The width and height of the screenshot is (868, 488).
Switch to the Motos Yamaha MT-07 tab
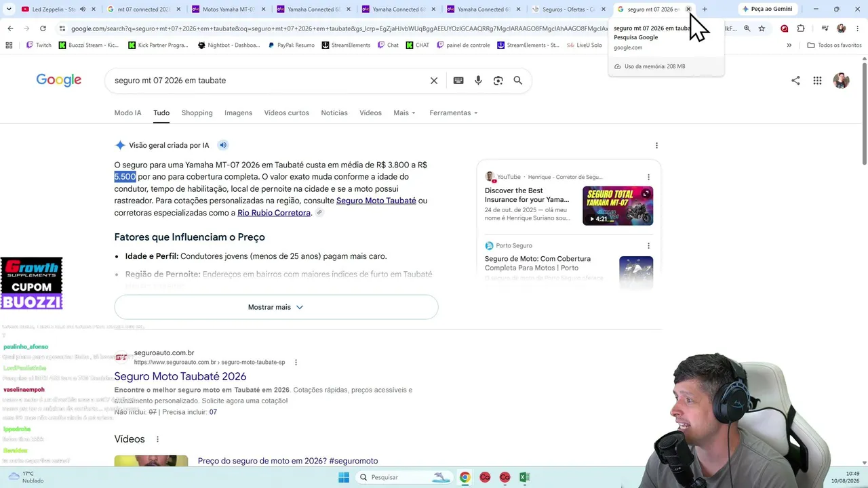tap(228, 9)
